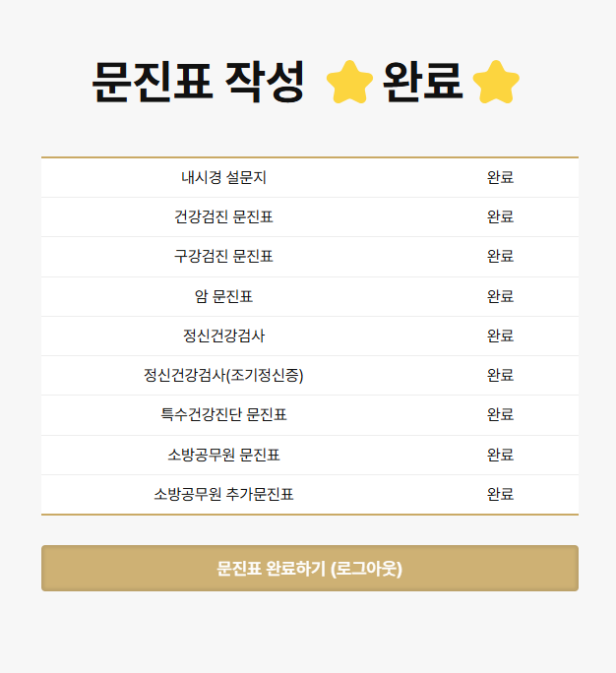Select the 구강검진 문진표 entry
Image resolution: width=616 pixels, height=673 pixels.
pyautogui.click(x=223, y=257)
